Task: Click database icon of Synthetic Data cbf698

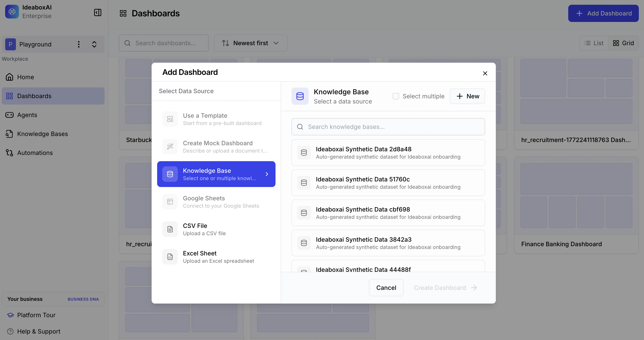Action: pos(304,213)
